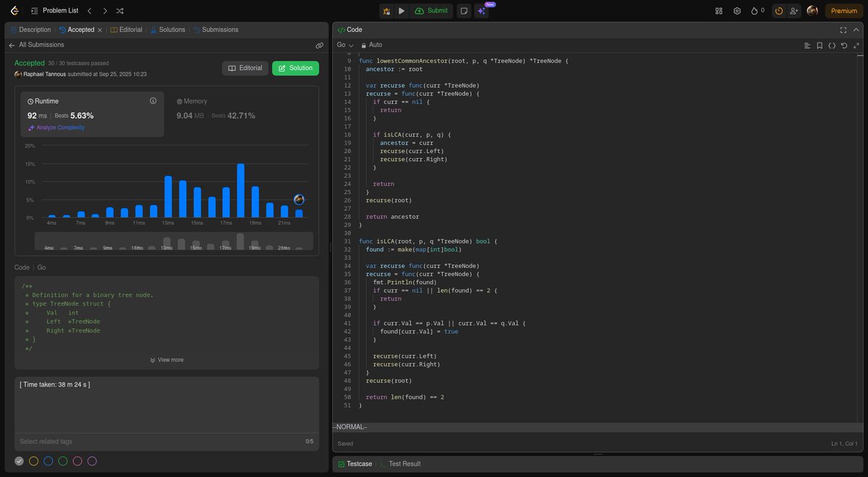This screenshot has width=868, height=477.
Task: Open the Test Result tab
Action: pos(399,464)
